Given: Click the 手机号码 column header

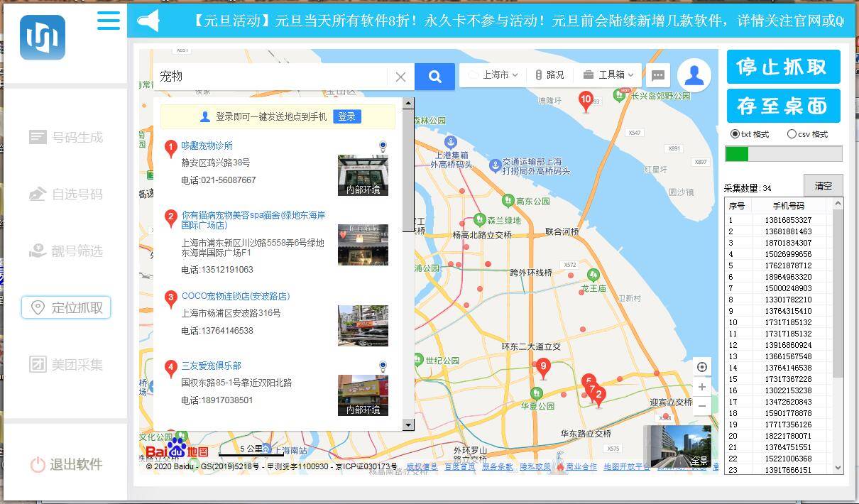Looking at the screenshot, I should tap(788, 206).
